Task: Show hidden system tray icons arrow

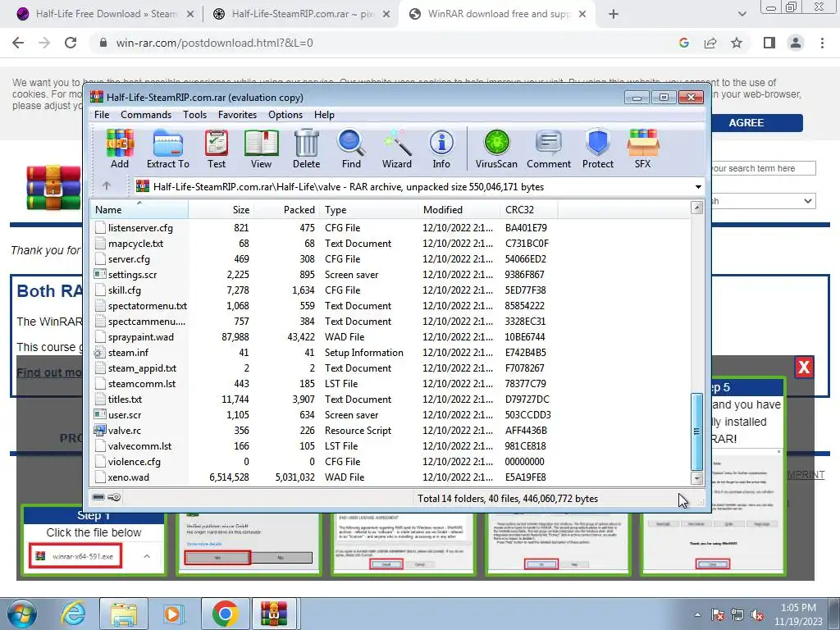Action: coord(697,614)
